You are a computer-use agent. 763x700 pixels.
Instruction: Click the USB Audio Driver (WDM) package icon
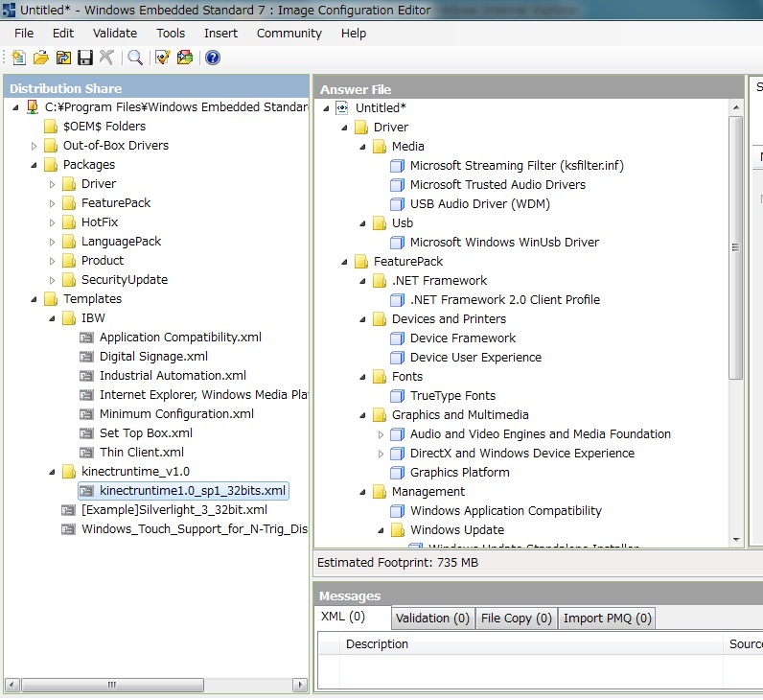[397, 204]
